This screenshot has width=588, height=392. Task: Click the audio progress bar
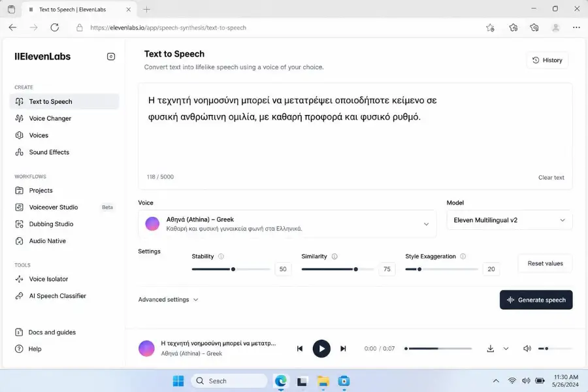click(438, 349)
